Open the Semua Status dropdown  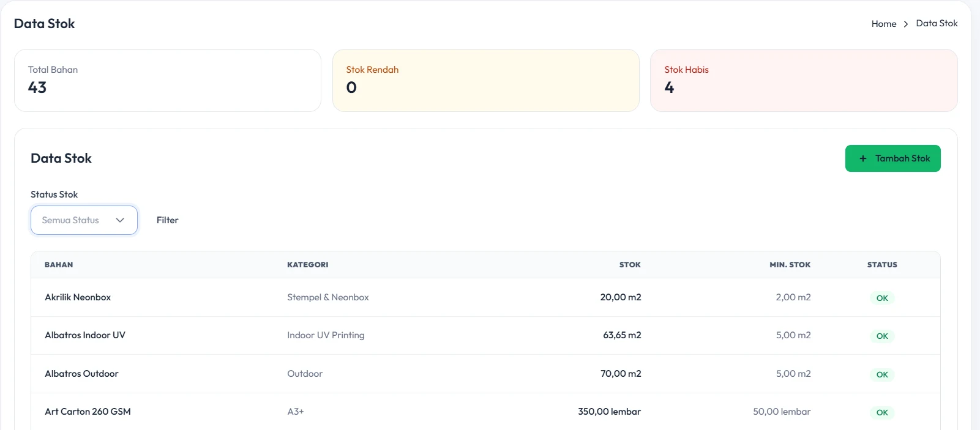tap(84, 220)
